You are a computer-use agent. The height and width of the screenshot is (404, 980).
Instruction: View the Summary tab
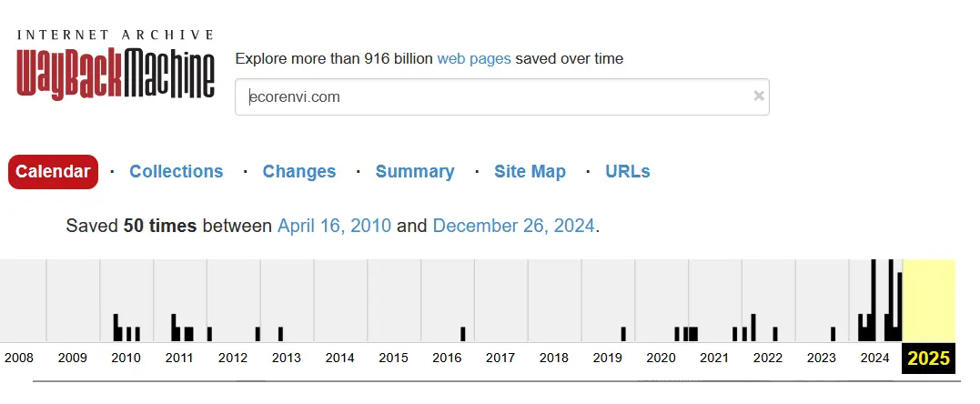[415, 172]
